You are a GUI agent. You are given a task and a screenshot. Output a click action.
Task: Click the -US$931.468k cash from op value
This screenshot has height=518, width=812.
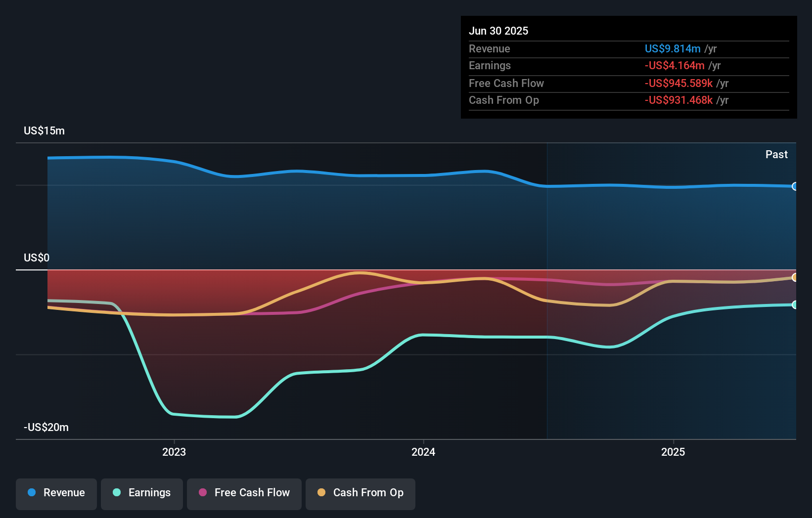(x=678, y=100)
